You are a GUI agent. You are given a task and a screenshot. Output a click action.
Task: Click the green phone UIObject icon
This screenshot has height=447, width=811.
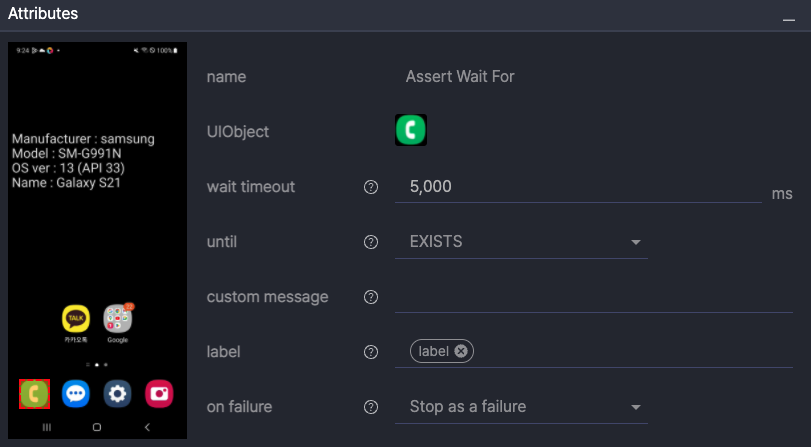[411, 131]
